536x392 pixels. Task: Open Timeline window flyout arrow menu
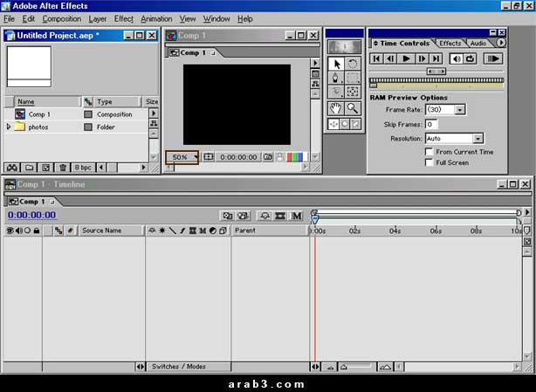tap(527, 212)
